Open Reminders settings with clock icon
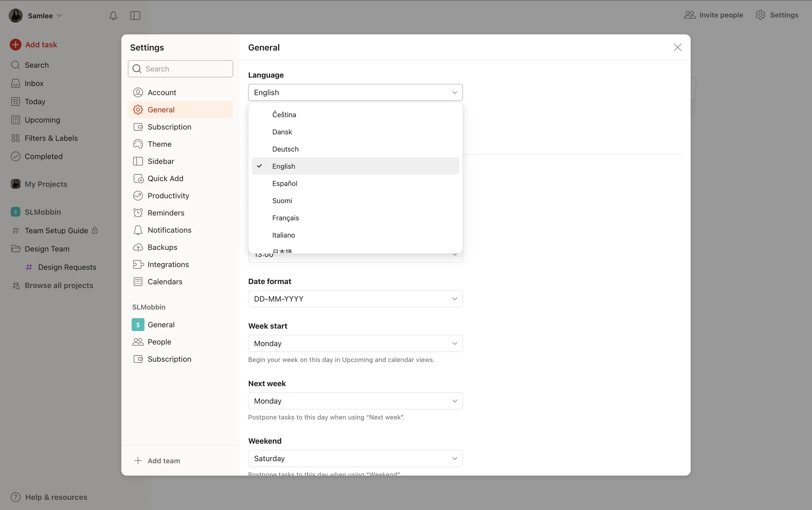Screen dimensions: 812x510 pos(165,213)
